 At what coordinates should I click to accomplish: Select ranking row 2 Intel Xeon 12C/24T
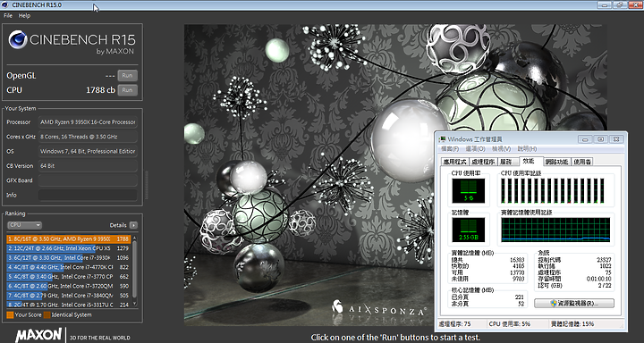(69, 248)
